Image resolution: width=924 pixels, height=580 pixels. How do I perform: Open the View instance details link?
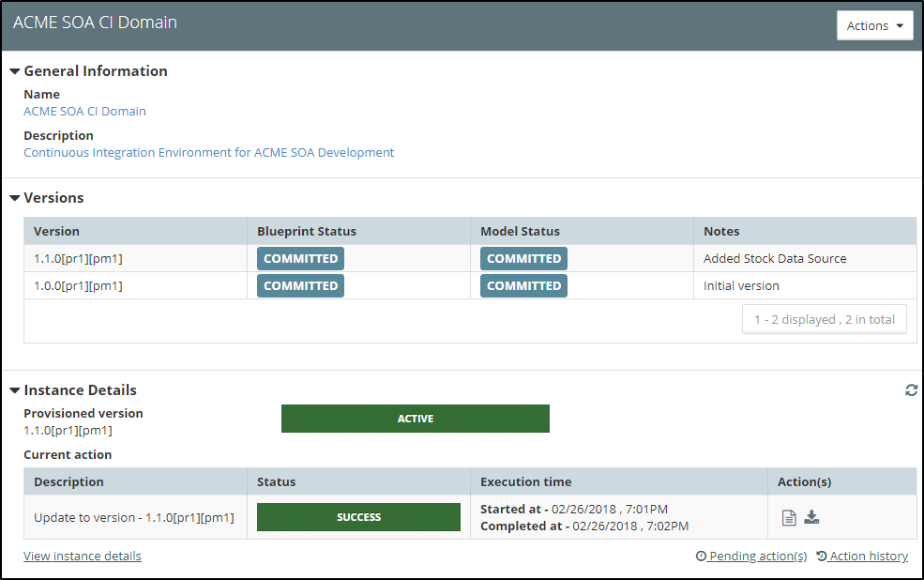point(83,557)
